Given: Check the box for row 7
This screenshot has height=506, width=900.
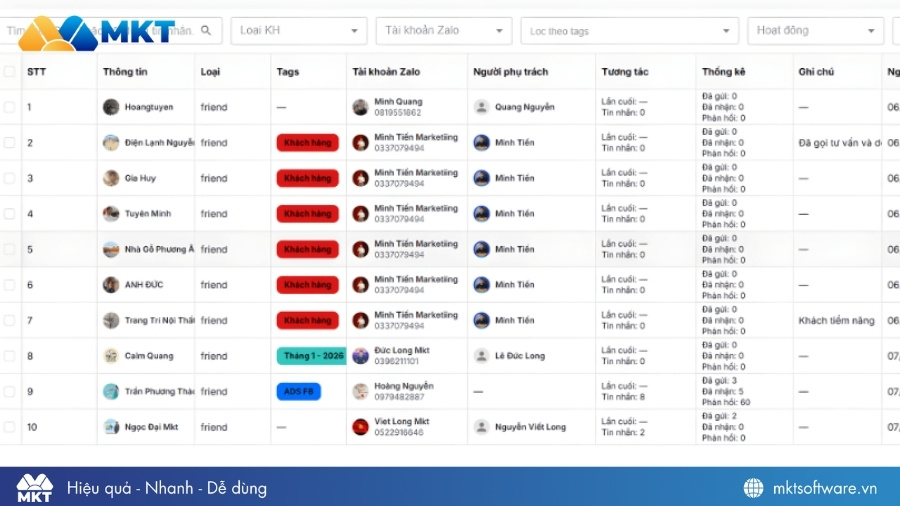Looking at the screenshot, I should click(9, 321).
